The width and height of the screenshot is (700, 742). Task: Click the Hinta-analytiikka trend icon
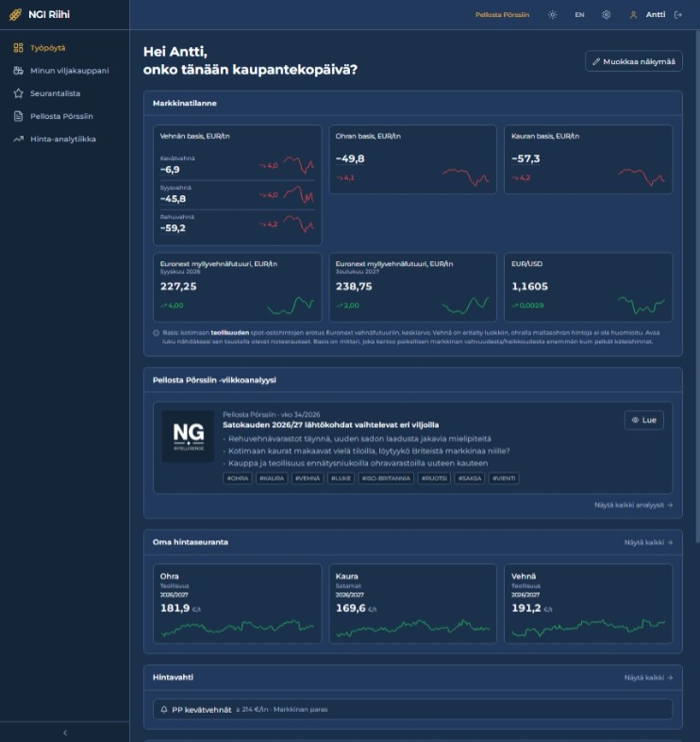click(x=19, y=139)
